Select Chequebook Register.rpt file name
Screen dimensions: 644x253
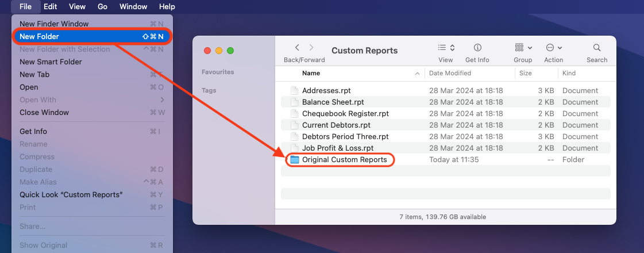pos(345,113)
